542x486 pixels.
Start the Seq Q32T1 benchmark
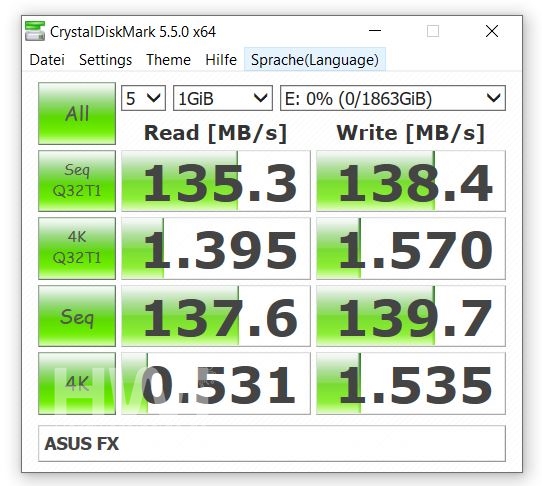point(77,181)
